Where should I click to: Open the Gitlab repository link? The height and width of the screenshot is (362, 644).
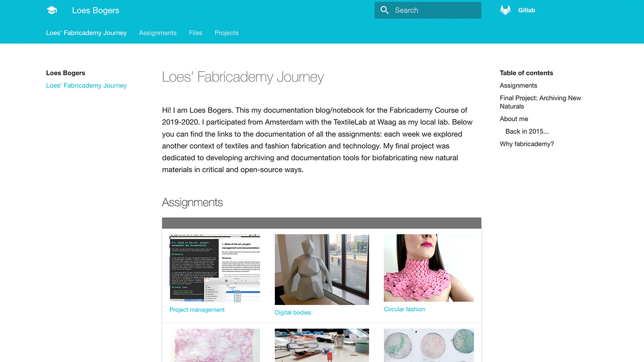527,10
